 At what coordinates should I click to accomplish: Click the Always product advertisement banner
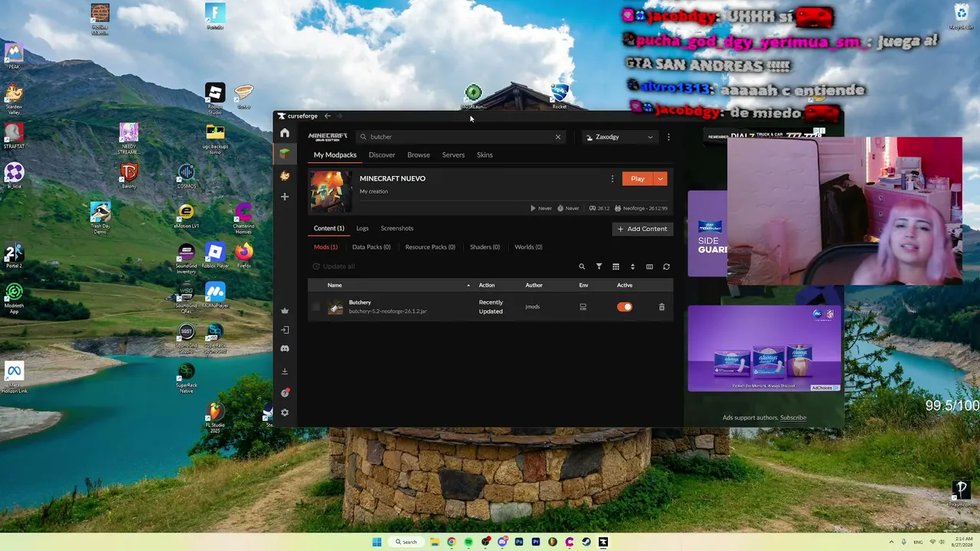[x=764, y=349]
